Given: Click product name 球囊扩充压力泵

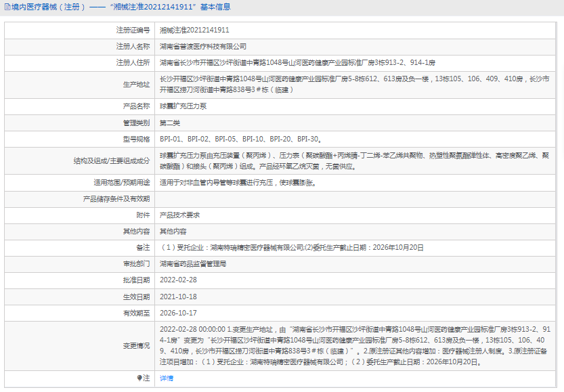Looking at the screenshot, I should click(183, 106).
